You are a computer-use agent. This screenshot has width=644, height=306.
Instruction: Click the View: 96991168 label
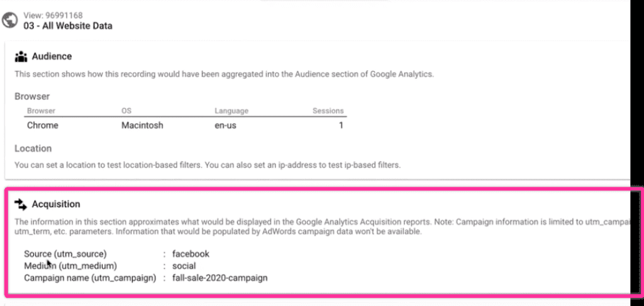point(53,16)
